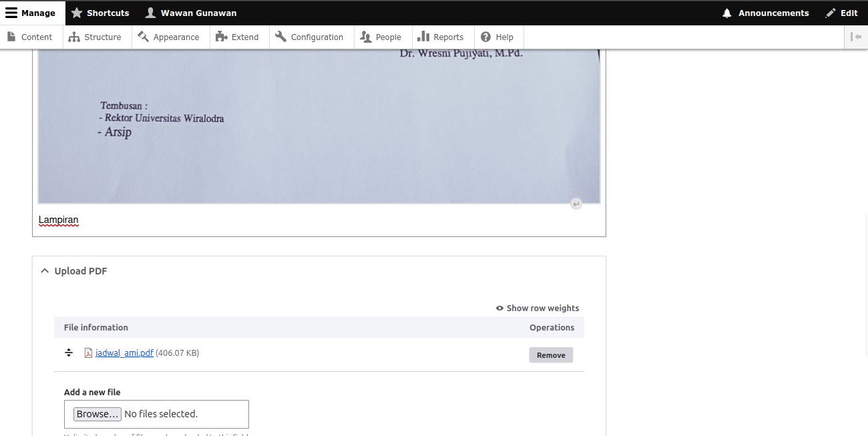The height and width of the screenshot is (436, 868).
Task: Open the Shortcuts star menu
Action: pyautogui.click(x=100, y=13)
